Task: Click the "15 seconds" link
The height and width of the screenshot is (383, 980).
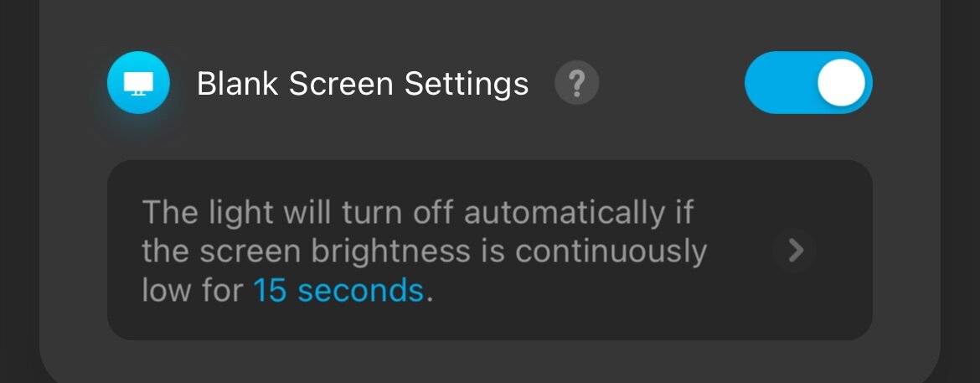Action: (338, 291)
